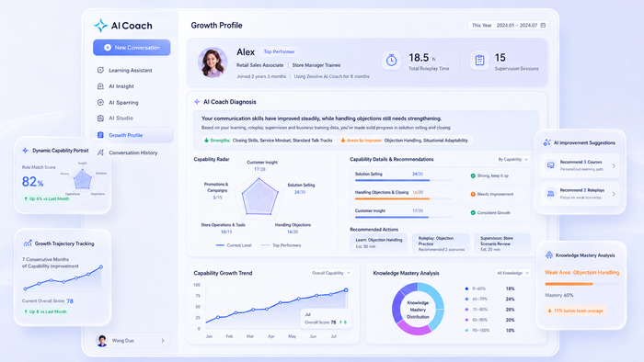This screenshot has height=362, width=644.
Task: Click the Consistent Growth check icon
Action: click(473, 212)
